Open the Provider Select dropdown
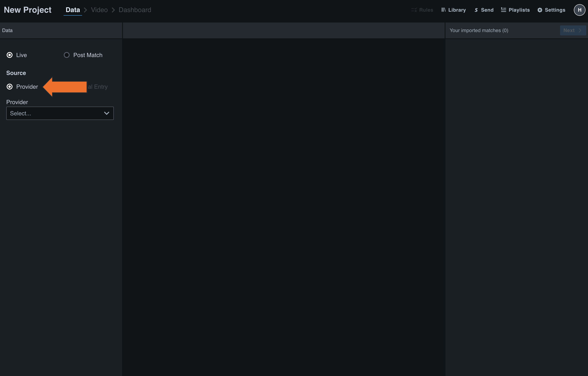Image resolution: width=588 pixels, height=376 pixels. (60, 113)
